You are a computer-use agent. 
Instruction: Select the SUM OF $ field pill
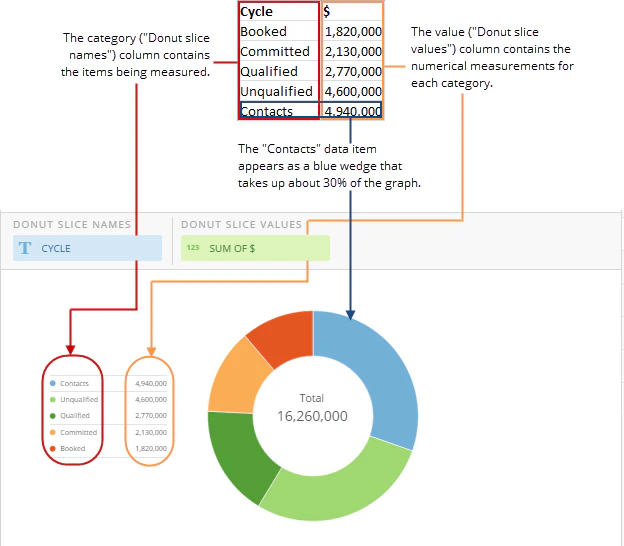coord(255,248)
